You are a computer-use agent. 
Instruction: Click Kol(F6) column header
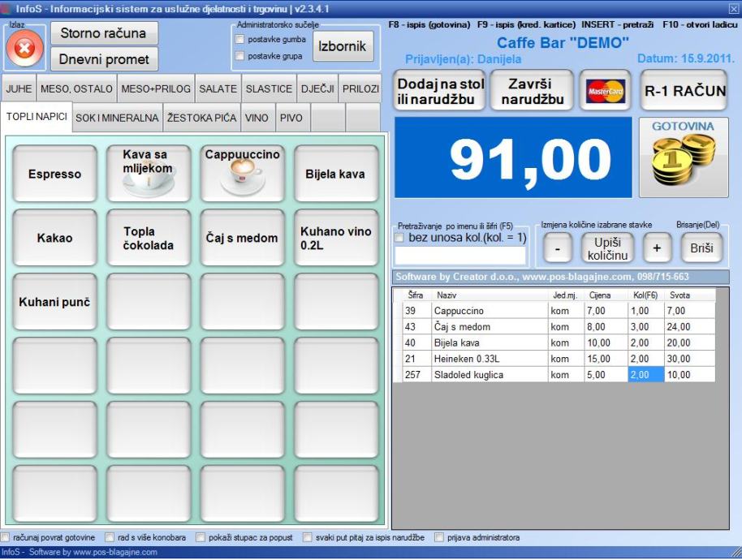pos(645,295)
